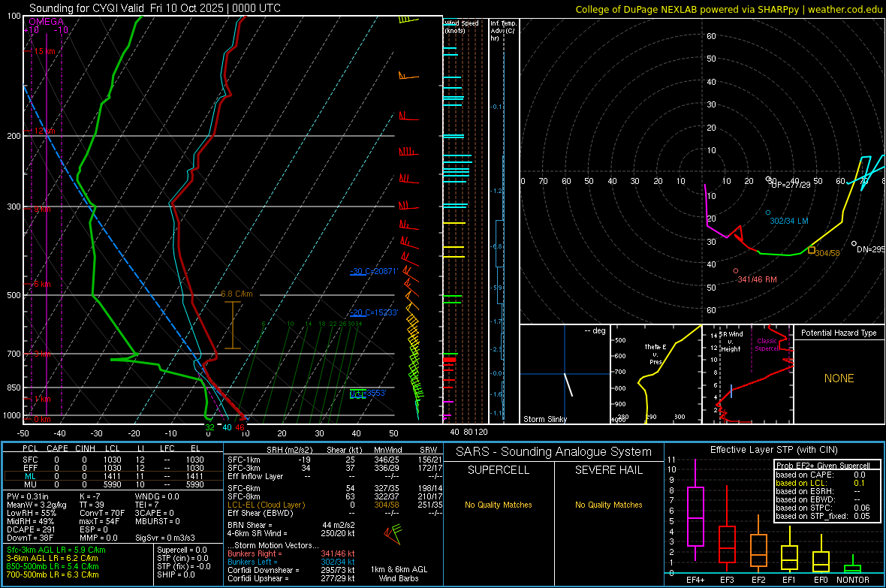Click the sounding title for CYQI

click(x=155, y=8)
